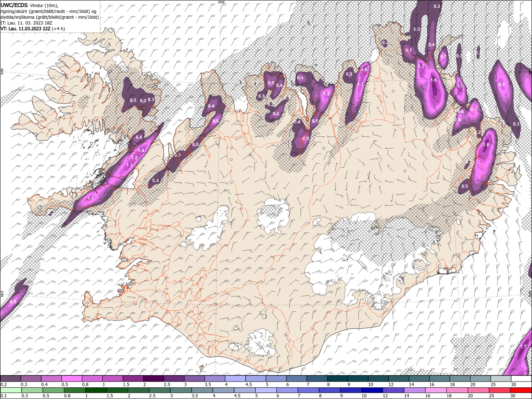Click the 0.7 precipitation value in the northeast
The width and height of the screenshot is (532, 399).
point(443,57)
